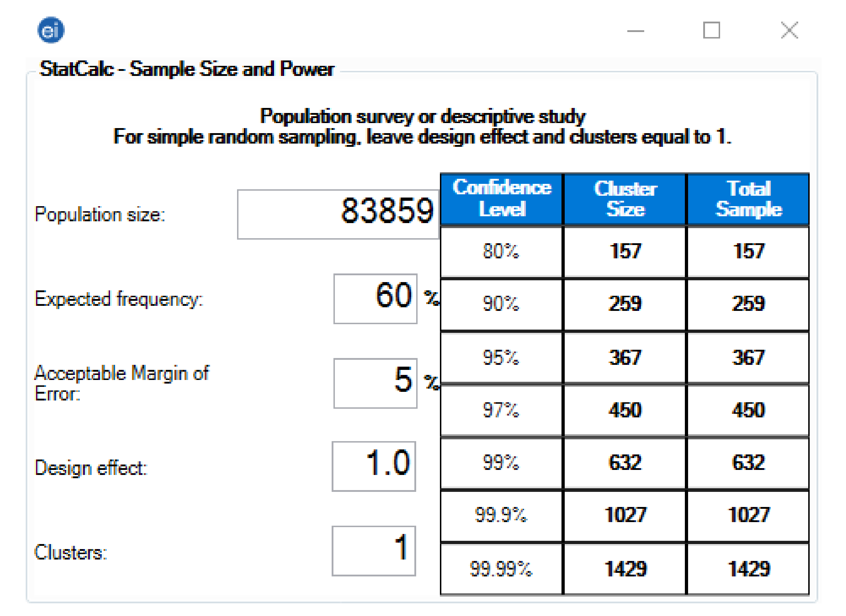Click the Cluster Size column header
The height and width of the screenshot is (616, 846).
pyautogui.click(x=625, y=199)
